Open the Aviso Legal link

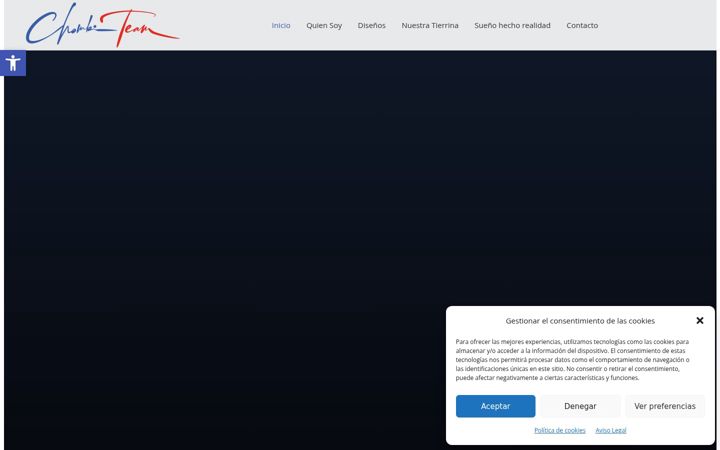pos(610,430)
